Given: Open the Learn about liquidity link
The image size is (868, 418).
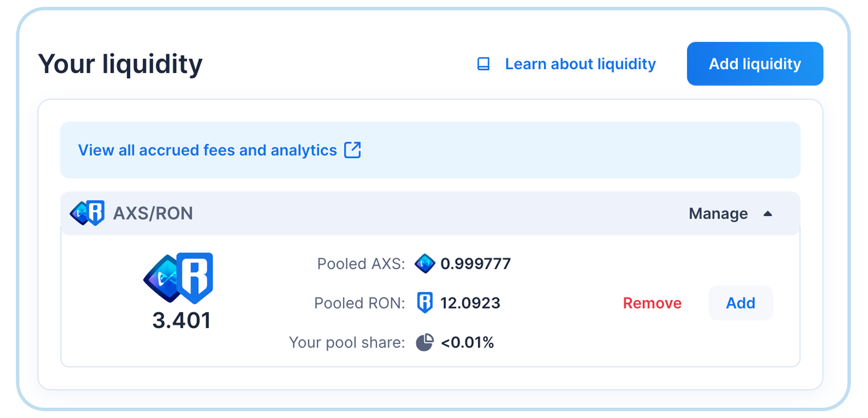Looking at the screenshot, I should pyautogui.click(x=580, y=64).
